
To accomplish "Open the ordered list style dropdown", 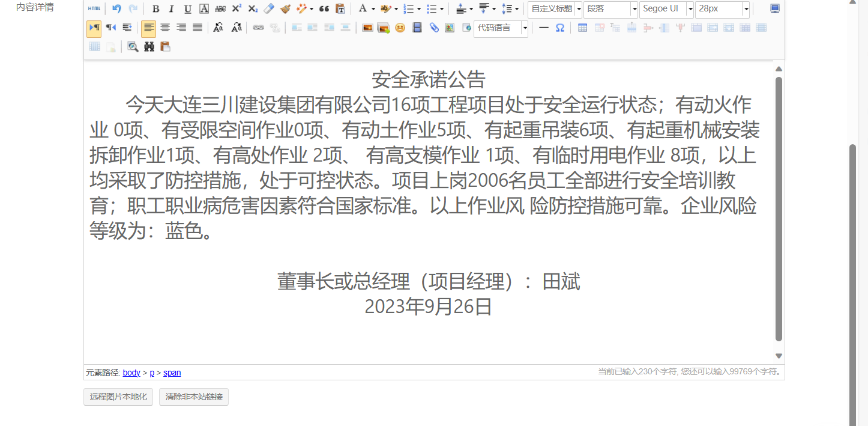I will pos(418,9).
